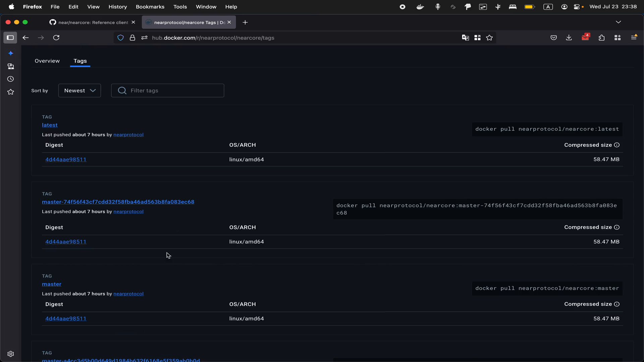Switch to the Overview tab
This screenshot has height=362, width=644.
47,61
